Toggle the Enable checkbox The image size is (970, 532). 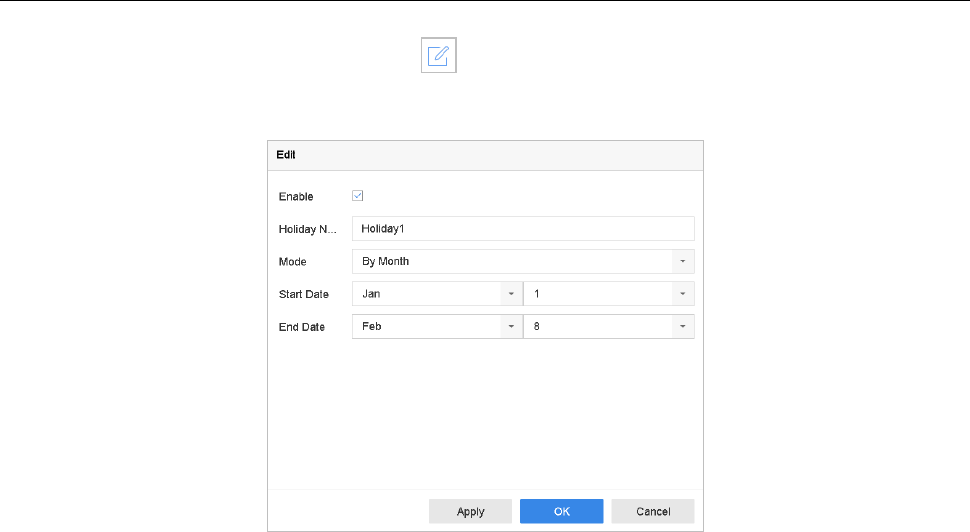click(x=358, y=196)
